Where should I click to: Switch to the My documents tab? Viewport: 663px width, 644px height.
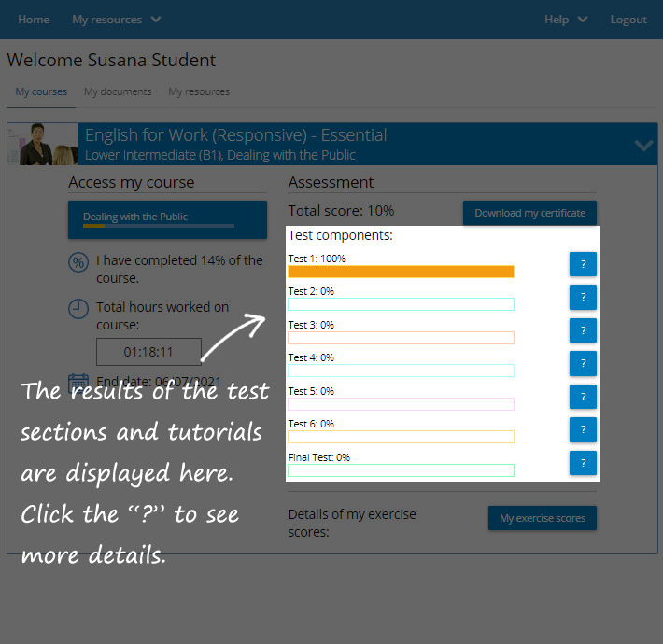point(118,91)
